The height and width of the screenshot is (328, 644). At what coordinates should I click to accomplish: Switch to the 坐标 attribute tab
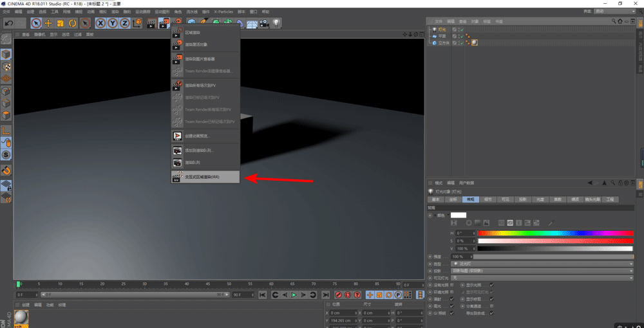453,199
